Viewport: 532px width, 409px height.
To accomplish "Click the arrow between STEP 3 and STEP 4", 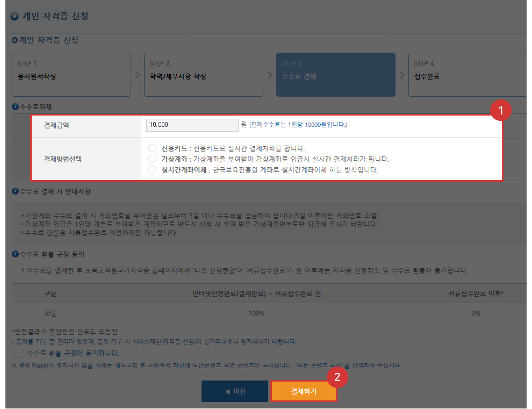I will click(402, 75).
